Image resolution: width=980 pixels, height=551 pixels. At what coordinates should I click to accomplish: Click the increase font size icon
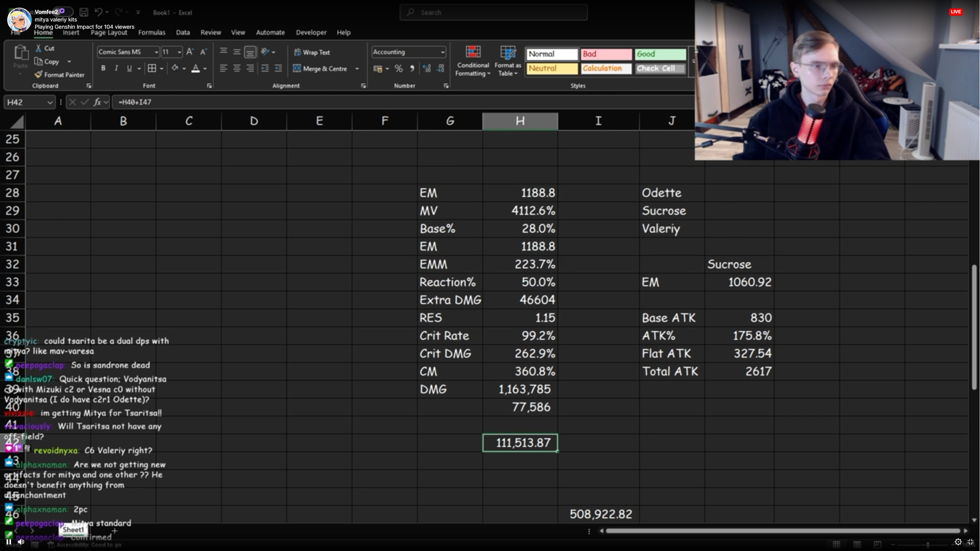(190, 52)
